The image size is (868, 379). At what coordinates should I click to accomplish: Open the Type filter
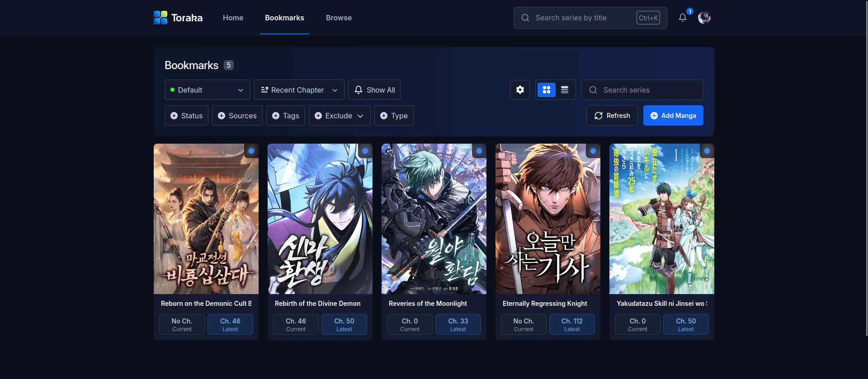click(394, 116)
